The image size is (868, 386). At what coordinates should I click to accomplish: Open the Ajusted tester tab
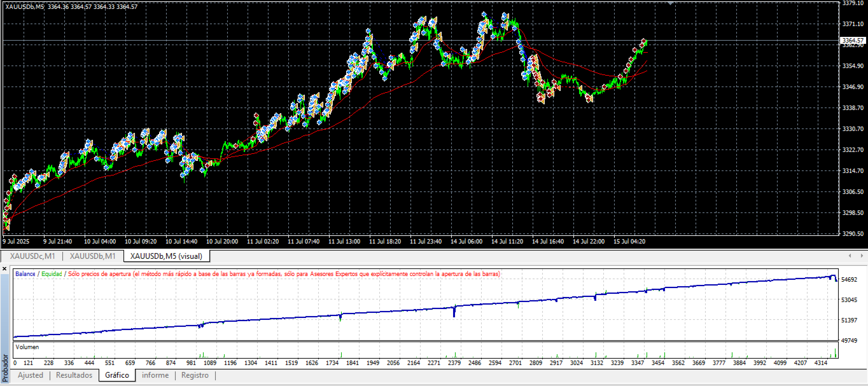[x=31, y=375]
